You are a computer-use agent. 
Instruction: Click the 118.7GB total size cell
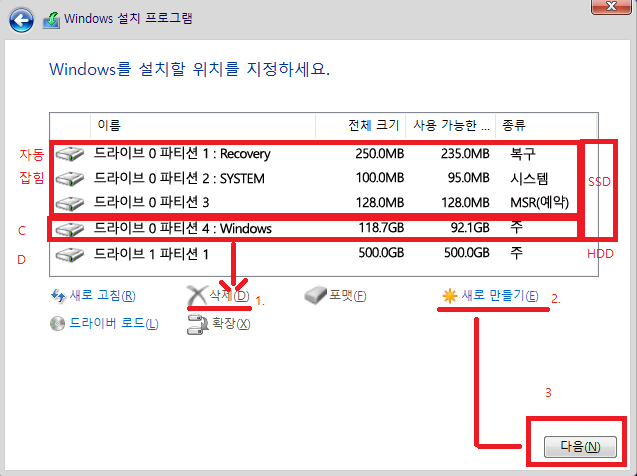pyautogui.click(x=381, y=228)
